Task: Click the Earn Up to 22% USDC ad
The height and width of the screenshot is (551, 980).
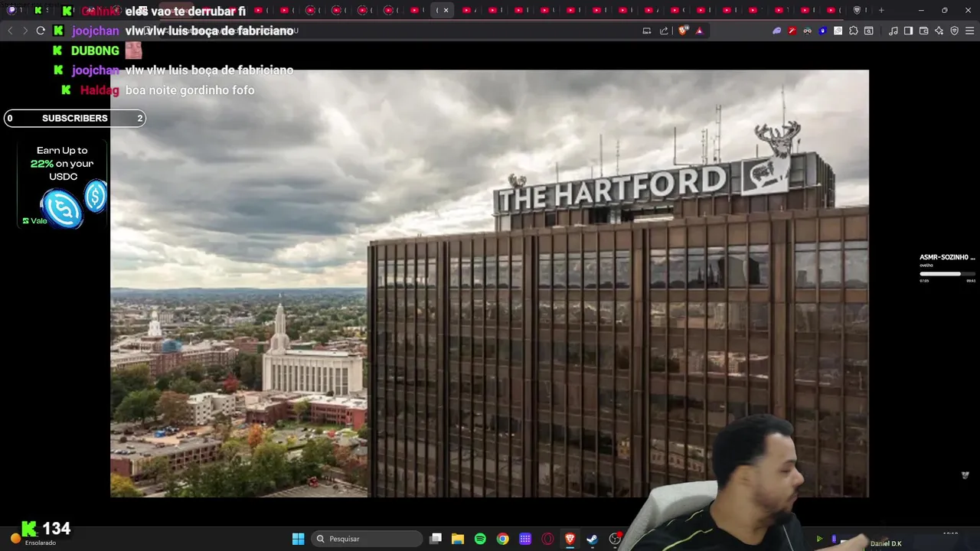Action: pyautogui.click(x=63, y=186)
